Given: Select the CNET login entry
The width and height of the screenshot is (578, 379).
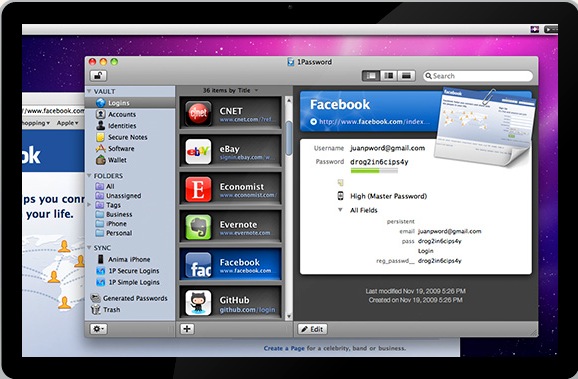Looking at the screenshot, I should 230,113.
